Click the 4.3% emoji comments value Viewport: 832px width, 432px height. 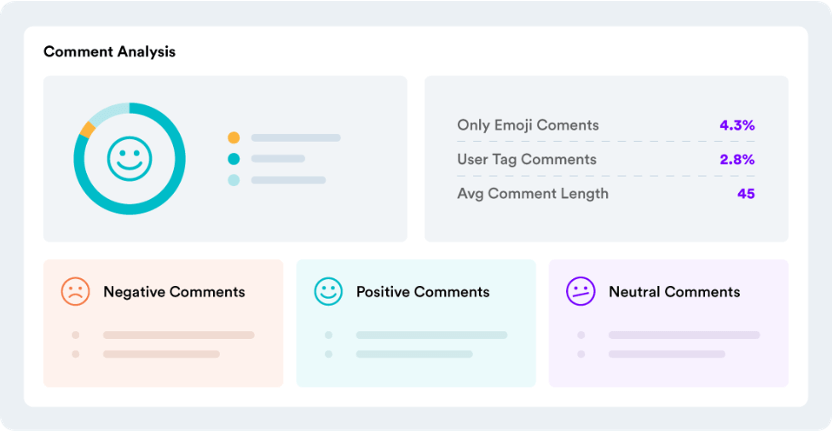coord(737,125)
